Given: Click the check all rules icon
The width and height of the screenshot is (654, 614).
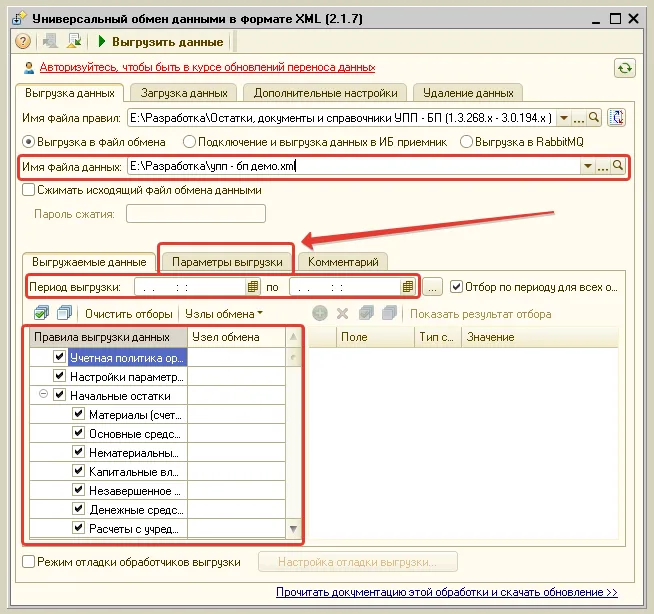Looking at the screenshot, I should 41,314.
